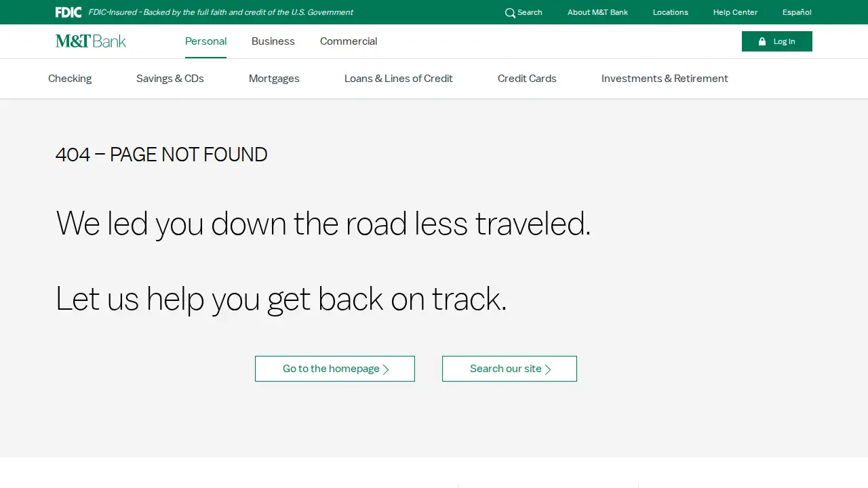Screen dimensions: 868x488
Task: Click Search our site text
Action: click(x=506, y=369)
